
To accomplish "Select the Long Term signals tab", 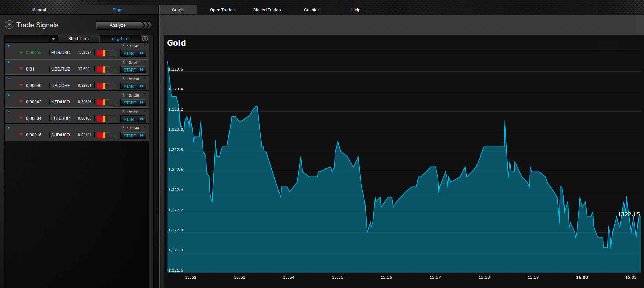I will [x=120, y=39].
